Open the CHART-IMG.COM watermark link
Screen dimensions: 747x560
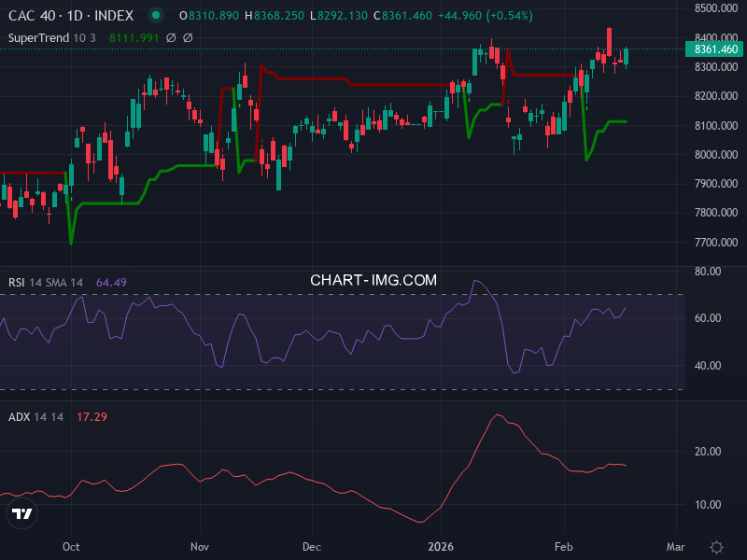(x=373, y=279)
